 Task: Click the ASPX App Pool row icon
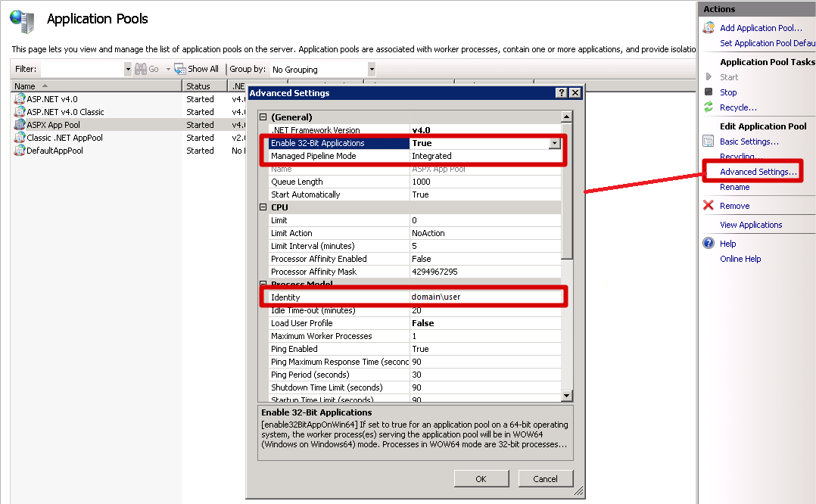[x=19, y=125]
